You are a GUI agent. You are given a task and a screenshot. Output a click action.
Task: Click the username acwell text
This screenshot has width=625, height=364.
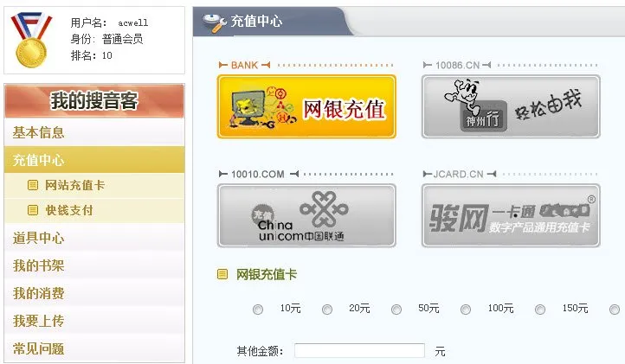click(133, 22)
